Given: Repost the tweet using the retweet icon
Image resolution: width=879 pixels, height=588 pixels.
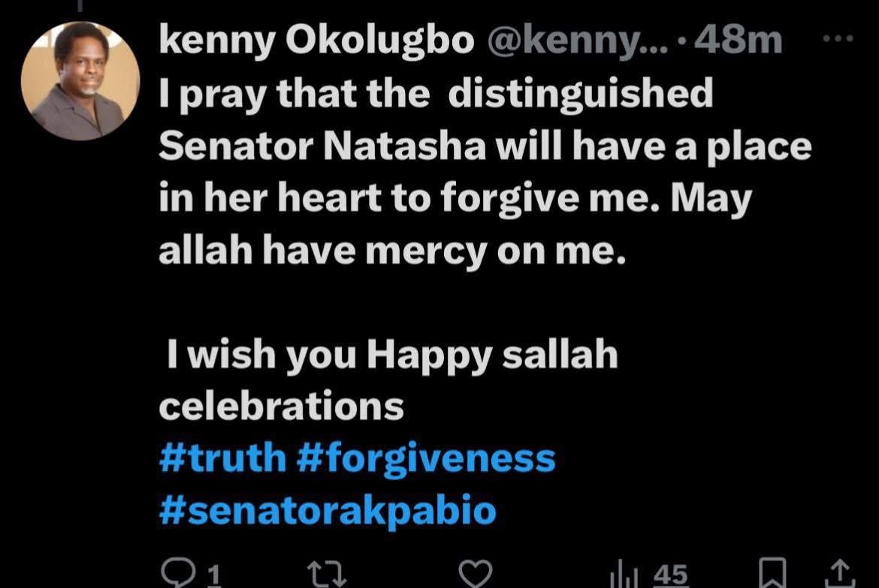Looking at the screenshot, I should [328, 574].
